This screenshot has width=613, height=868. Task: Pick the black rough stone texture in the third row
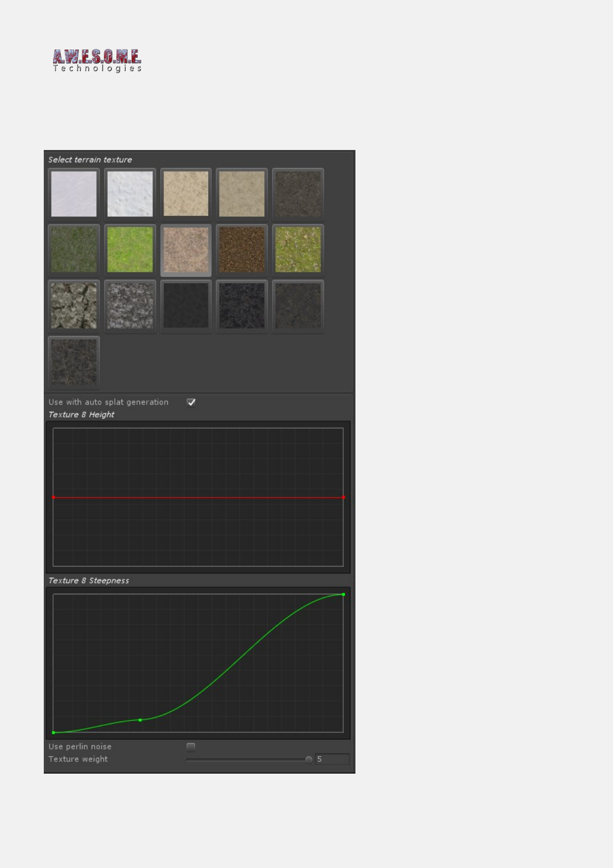pyautogui.click(x=242, y=306)
